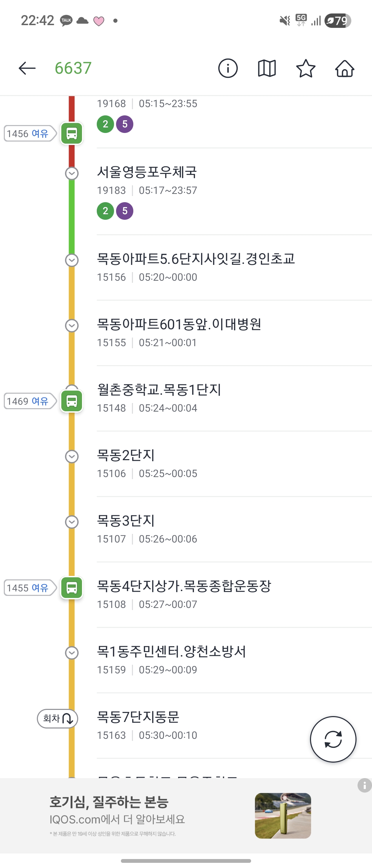Viewport: 372px width, 868px height.
Task: Open the IQOS advertisement thumbnail
Action: (x=283, y=816)
